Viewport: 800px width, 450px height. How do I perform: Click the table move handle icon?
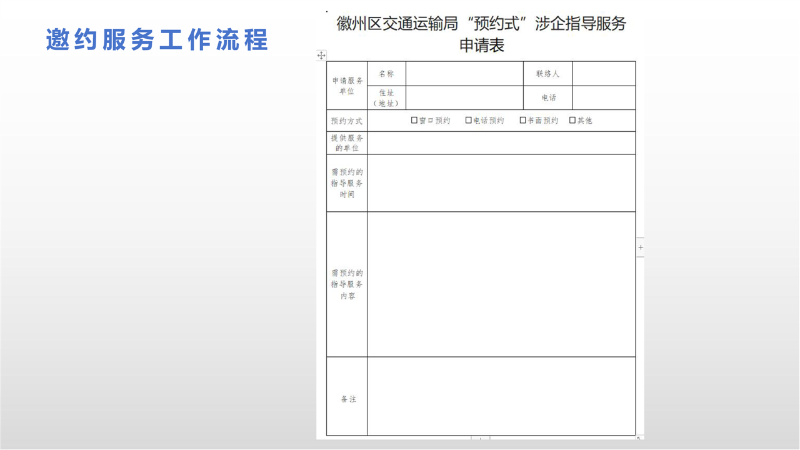click(x=321, y=54)
